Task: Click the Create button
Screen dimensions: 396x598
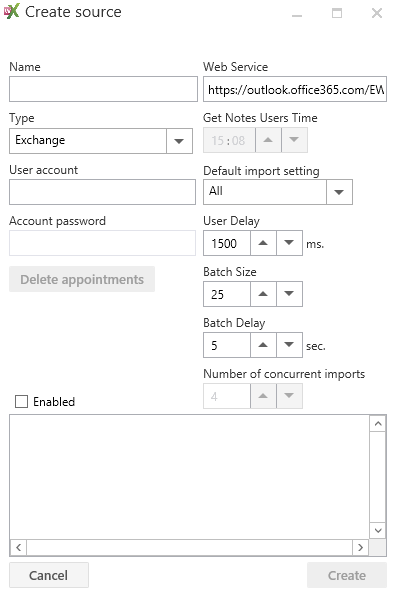Action: [x=347, y=575]
